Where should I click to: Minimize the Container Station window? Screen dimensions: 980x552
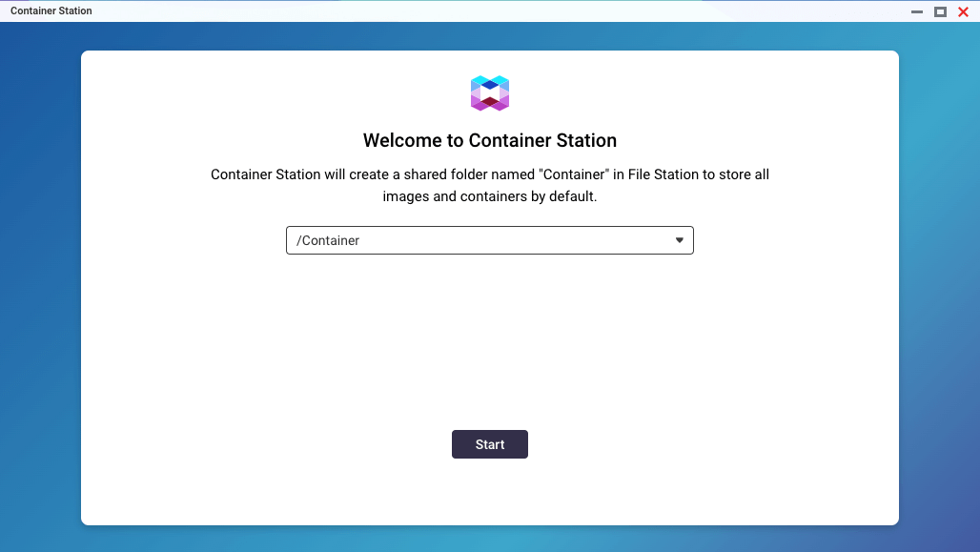917,11
